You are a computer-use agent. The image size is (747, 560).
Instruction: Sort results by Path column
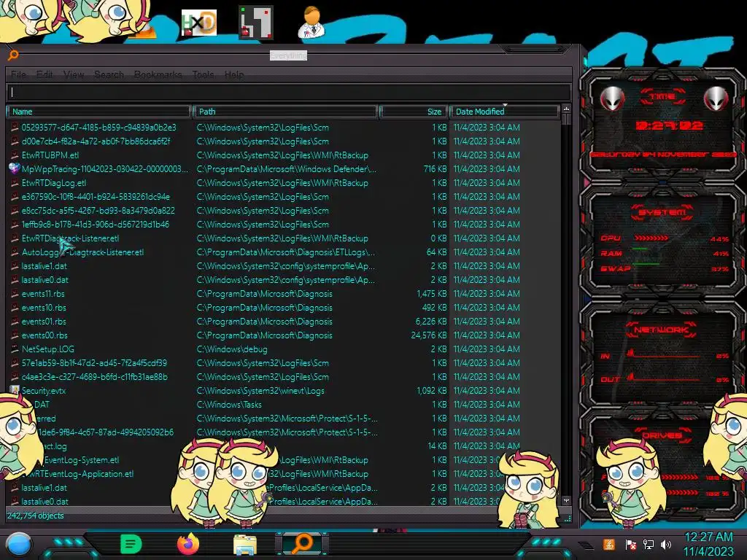tap(285, 112)
